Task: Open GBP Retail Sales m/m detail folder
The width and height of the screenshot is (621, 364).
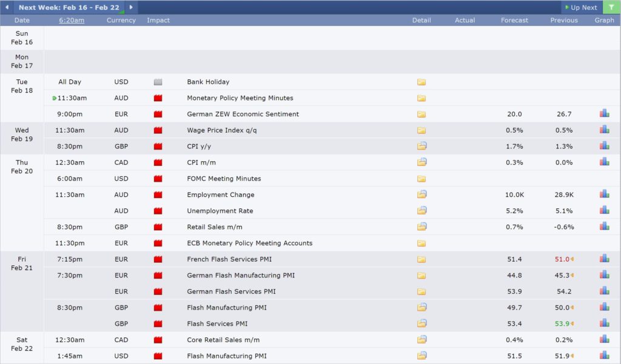Action: pyautogui.click(x=422, y=227)
